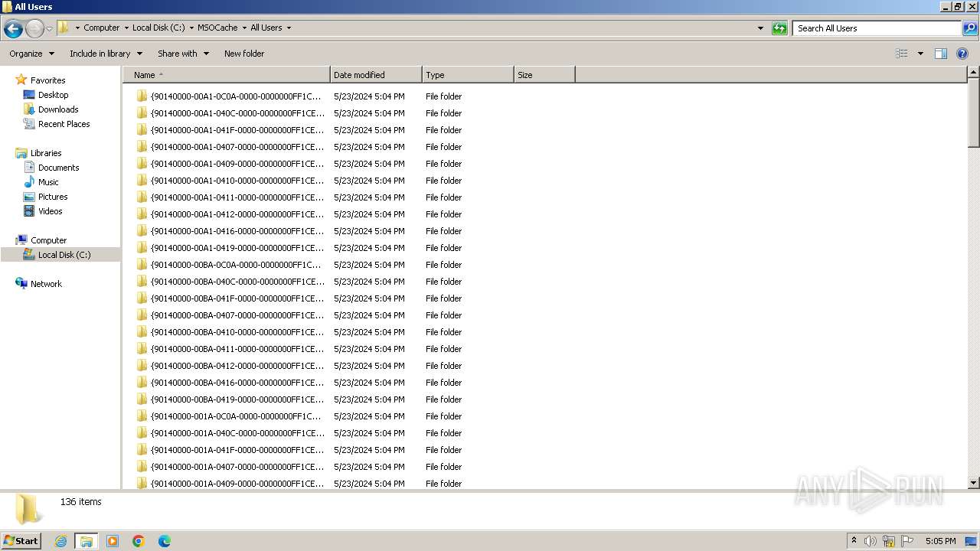Expand the arrow after MSOCache breadcrumb
The image size is (980, 551).
[244, 28]
